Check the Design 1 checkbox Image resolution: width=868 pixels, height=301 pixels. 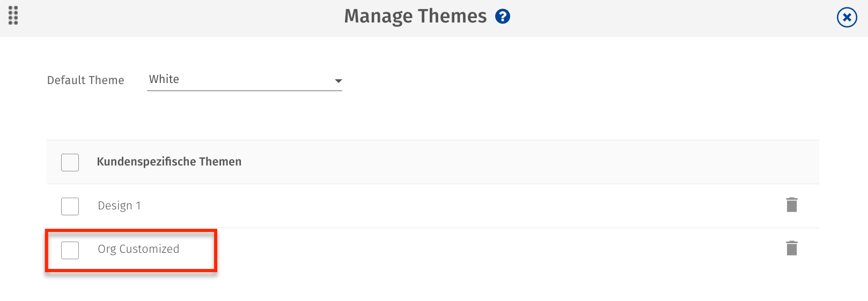[x=70, y=206]
